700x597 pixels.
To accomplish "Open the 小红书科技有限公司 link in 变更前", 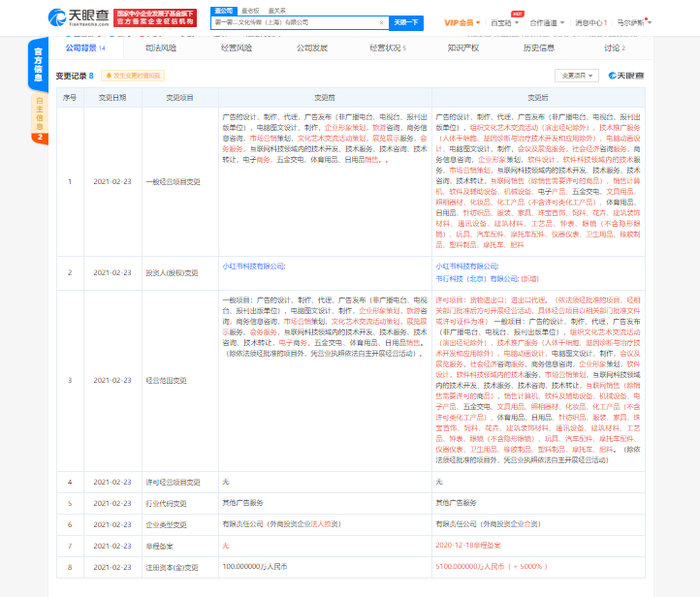I will pos(254,265).
